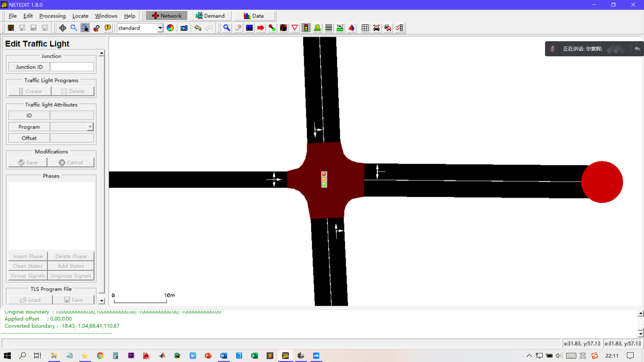Activate the Crossing mode triangle icon
The image size is (644, 362).
(295, 28)
